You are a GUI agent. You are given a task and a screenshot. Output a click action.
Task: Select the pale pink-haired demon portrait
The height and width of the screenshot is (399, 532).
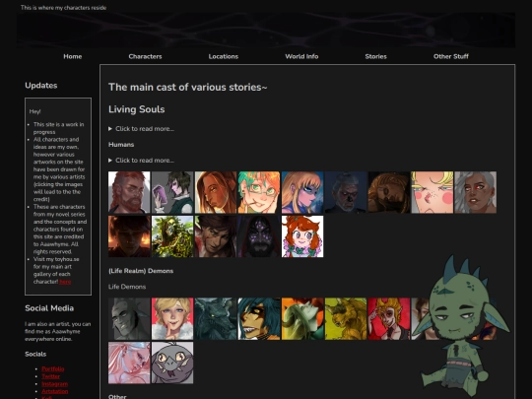pos(129,363)
